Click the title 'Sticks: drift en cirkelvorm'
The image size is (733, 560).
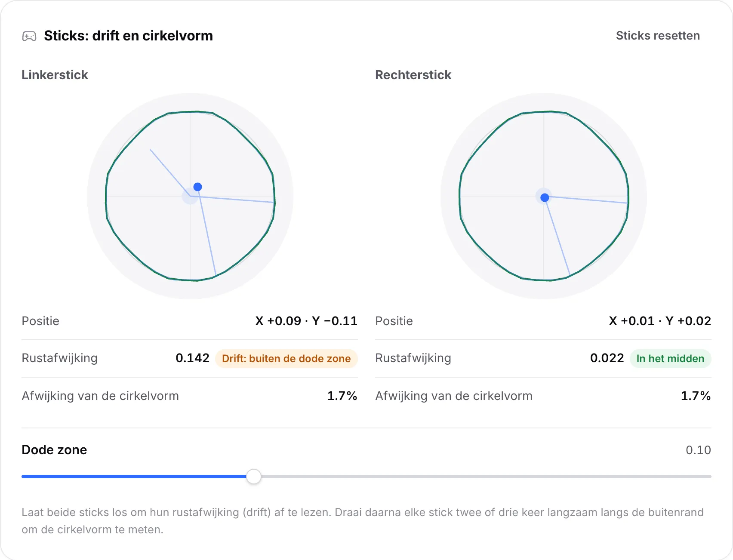click(128, 36)
